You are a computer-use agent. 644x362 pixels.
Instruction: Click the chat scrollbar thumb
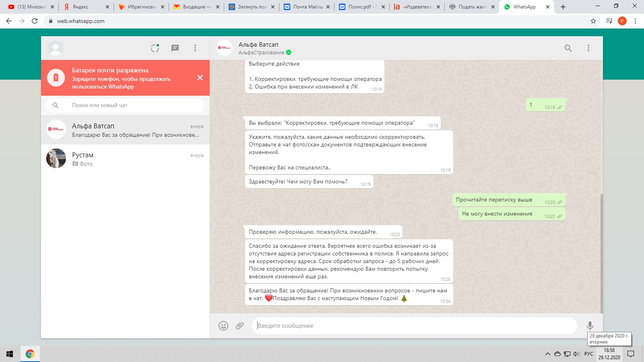[601, 253]
